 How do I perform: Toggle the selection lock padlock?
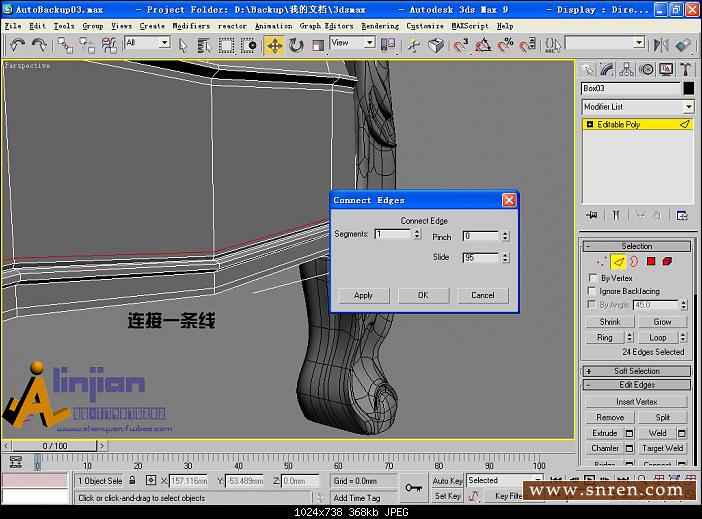coord(132,480)
